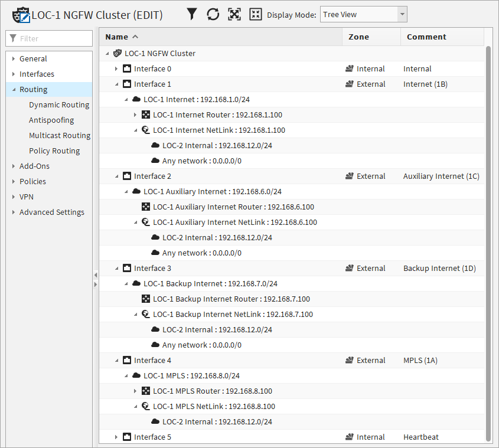Screen dimensions: 499x448
Task: Click the Filter input field
Action: [49, 38]
